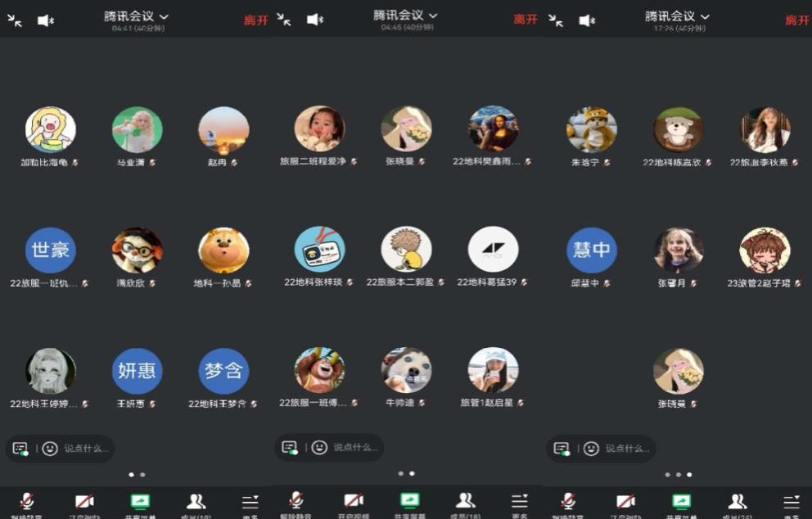
Task: Open the chat message icon in the right panel
Action: (x=562, y=449)
